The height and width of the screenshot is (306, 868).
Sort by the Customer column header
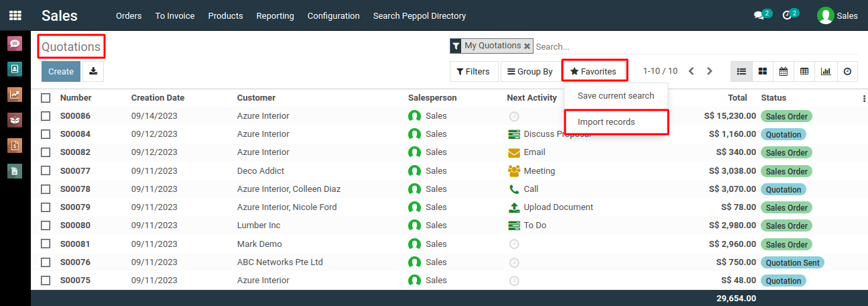point(256,98)
